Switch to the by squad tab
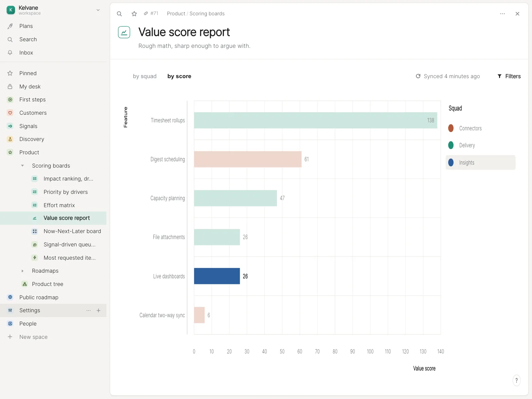 coord(145,76)
